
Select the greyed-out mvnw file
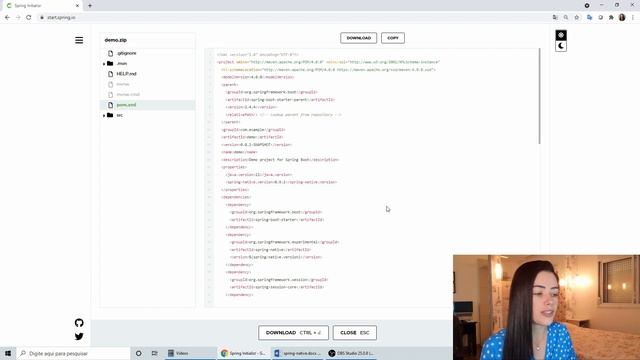[x=123, y=84]
